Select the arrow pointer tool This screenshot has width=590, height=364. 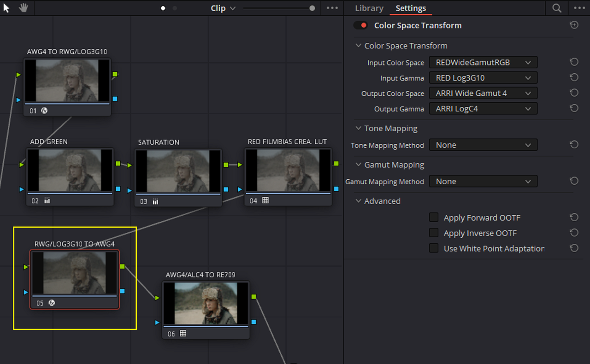[x=6, y=8]
